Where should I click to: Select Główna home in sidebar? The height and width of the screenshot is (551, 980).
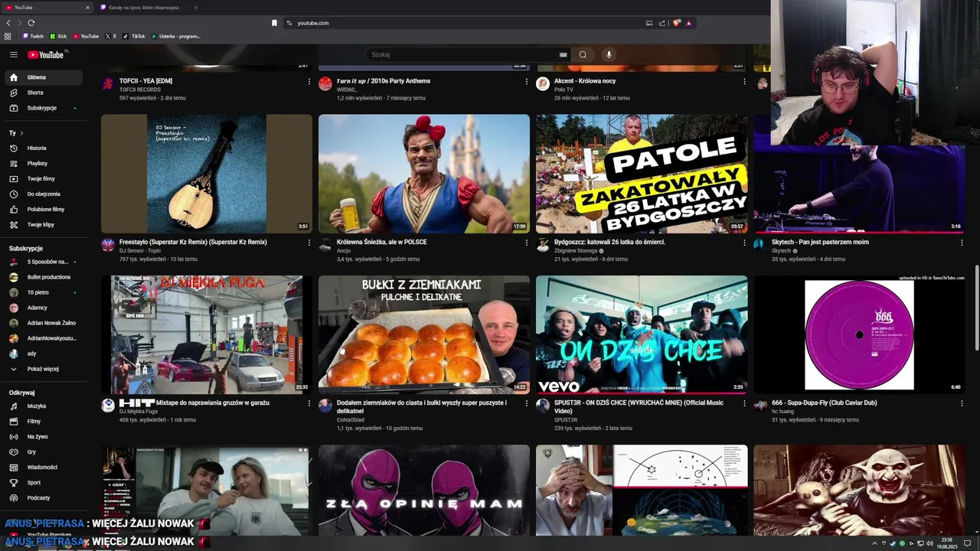click(43, 77)
